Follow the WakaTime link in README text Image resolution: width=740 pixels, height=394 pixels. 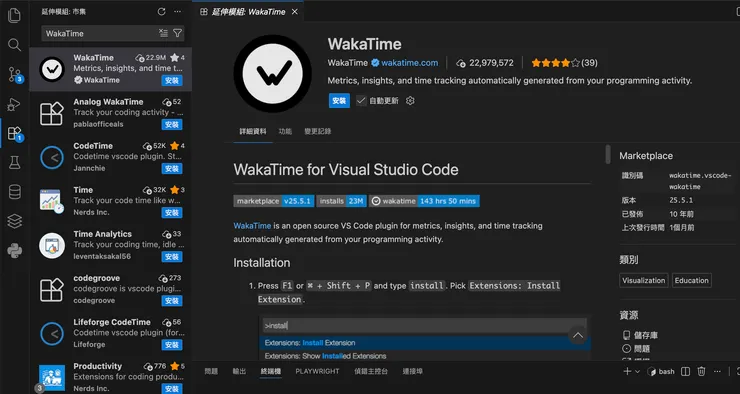[x=252, y=226]
